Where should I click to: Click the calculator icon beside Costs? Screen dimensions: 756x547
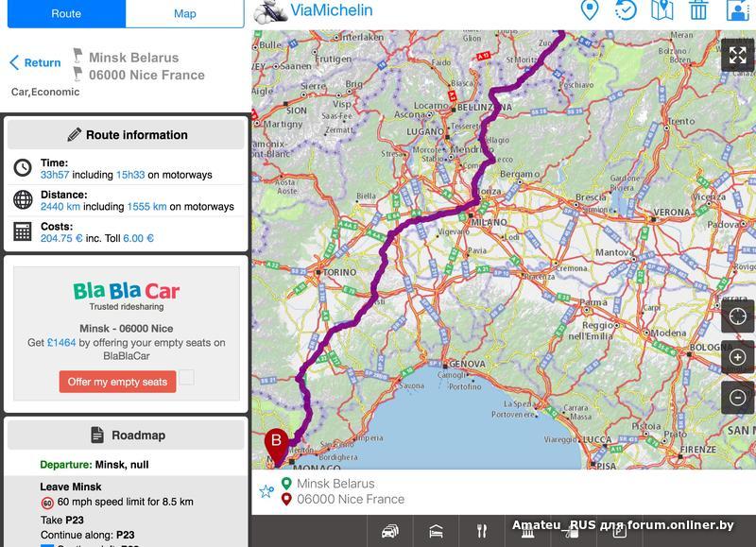[x=23, y=231]
